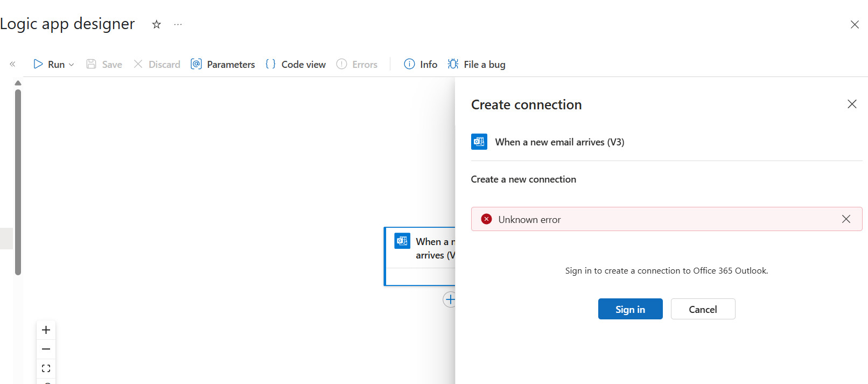Viewport: 868px width, 384px height.
Task: Click the Outlook icon on the trigger card
Action: (x=402, y=241)
